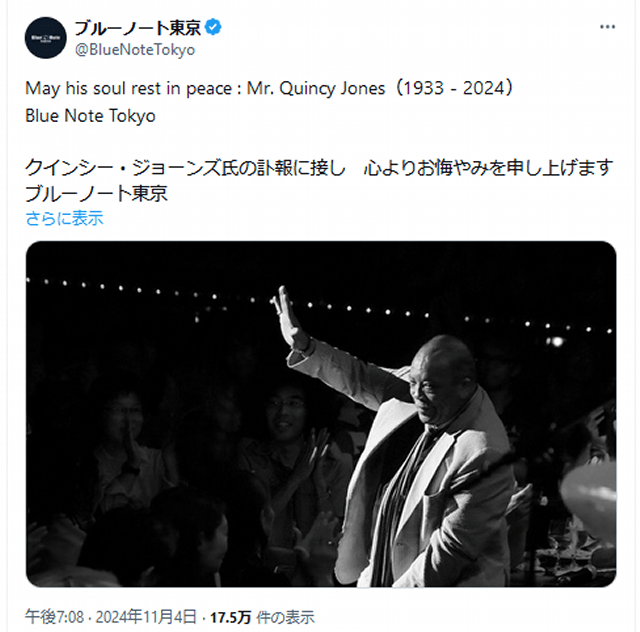Click the blue verified badge
The image size is (640, 632).
(x=213, y=28)
